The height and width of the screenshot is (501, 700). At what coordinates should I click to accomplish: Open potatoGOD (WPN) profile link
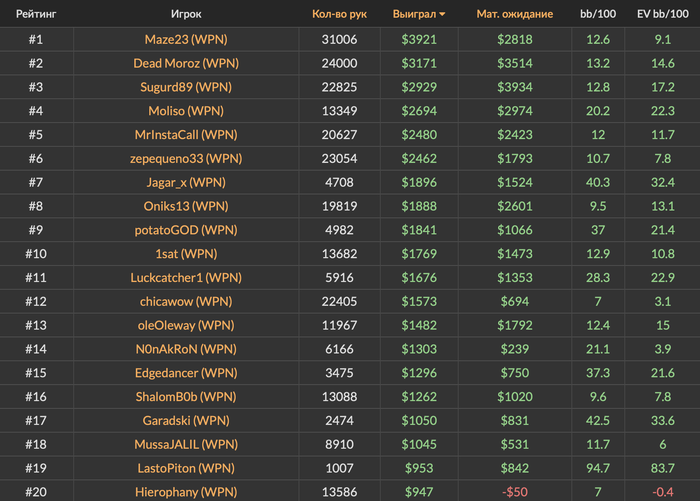[186, 230]
